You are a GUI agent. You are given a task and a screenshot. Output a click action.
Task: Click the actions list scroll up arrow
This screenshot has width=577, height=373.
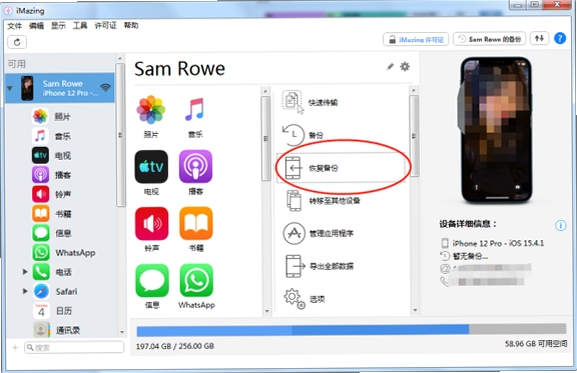click(414, 90)
